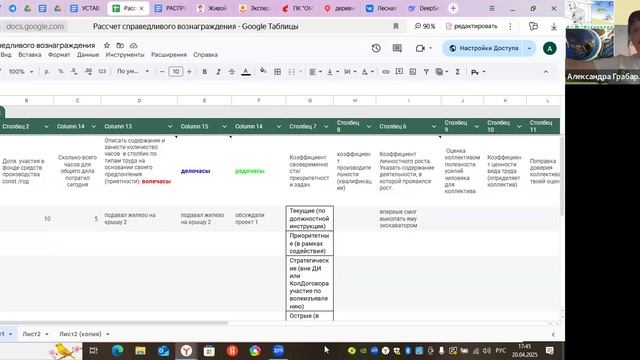Open a new browser tab
The width and height of the screenshot is (640, 360).
453,8
